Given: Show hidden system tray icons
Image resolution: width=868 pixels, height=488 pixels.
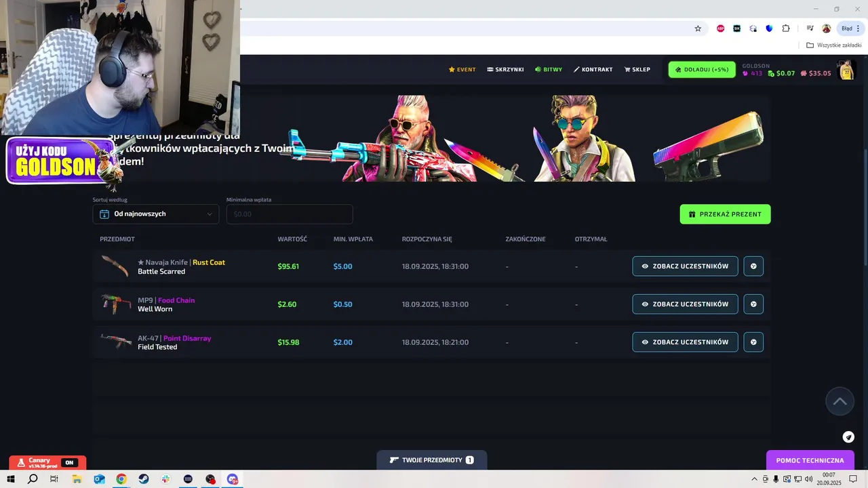Looking at the screenshot, I should pyautogui.click(x=755, y=479).
